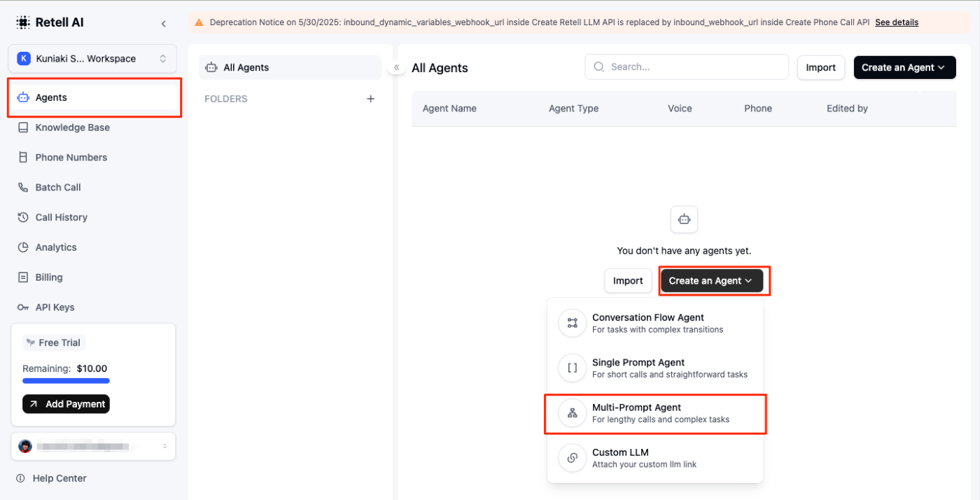Click the Billing receipt icon
The image size is (980, 500).
[x=23, y=278]
